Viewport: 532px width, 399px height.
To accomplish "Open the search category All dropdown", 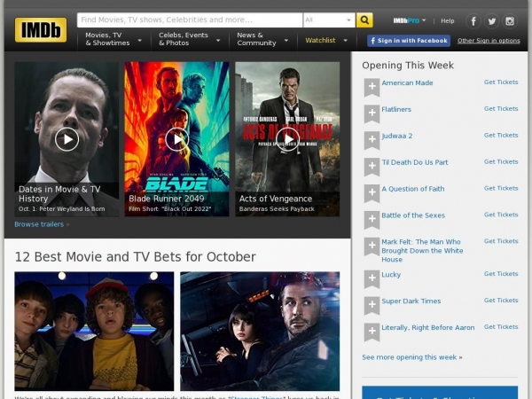I will [329, 20].
